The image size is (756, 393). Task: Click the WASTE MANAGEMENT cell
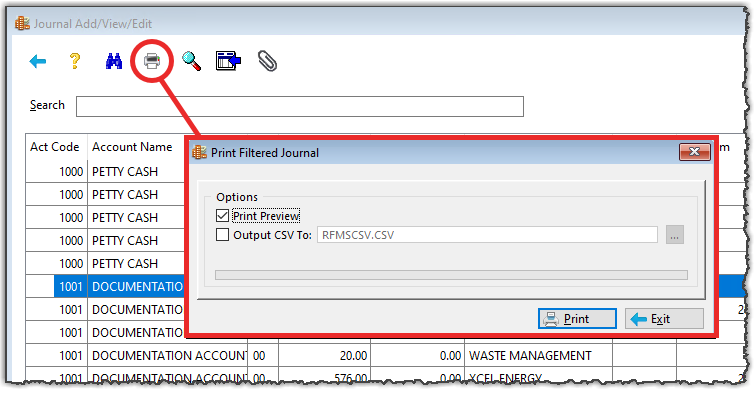[539, 356]
